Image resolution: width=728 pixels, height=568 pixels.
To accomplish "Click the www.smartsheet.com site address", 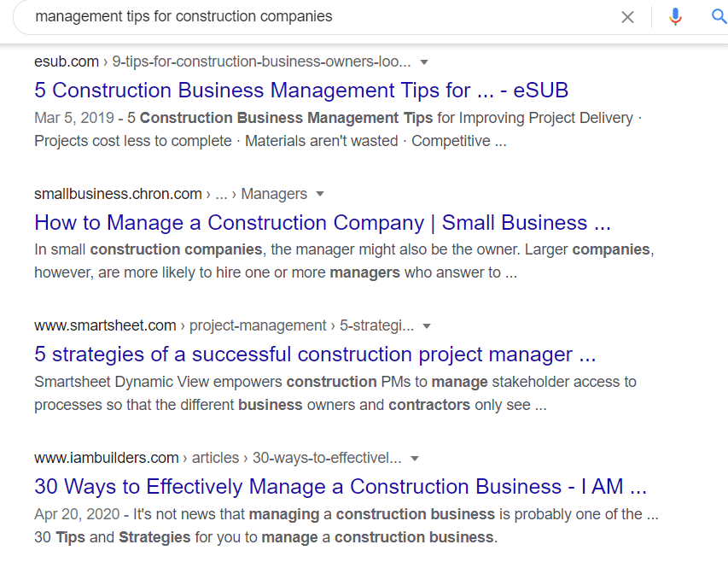I will pyautogui.click(x=105, y=325).
